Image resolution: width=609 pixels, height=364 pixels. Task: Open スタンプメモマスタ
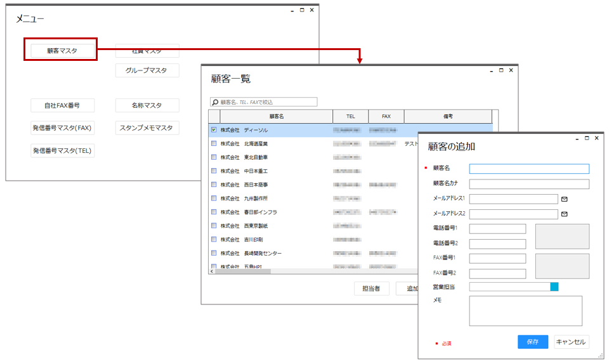point(147,127)
